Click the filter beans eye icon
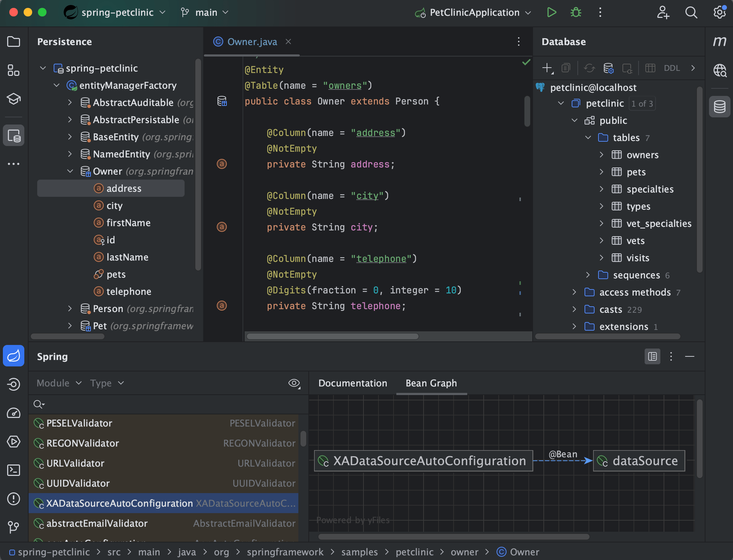The width and height of the screenshot is (733, 560). coord(294,383)
